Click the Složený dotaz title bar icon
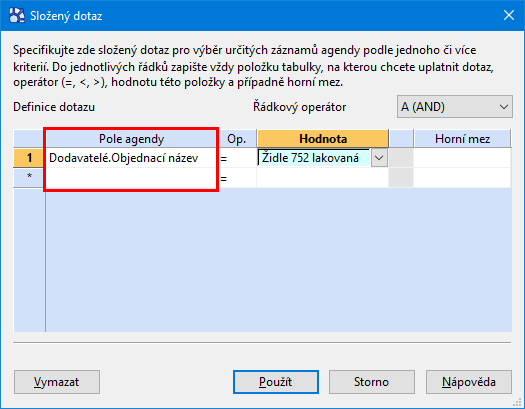The height and width of the screenshot is (409, 525). [17, 15]
